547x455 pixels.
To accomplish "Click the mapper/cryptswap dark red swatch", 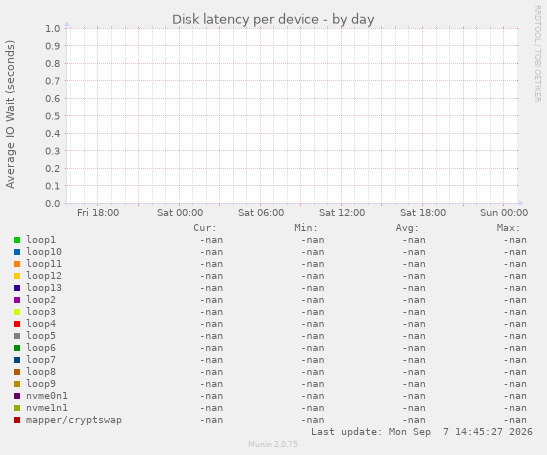I will point(17,420).
